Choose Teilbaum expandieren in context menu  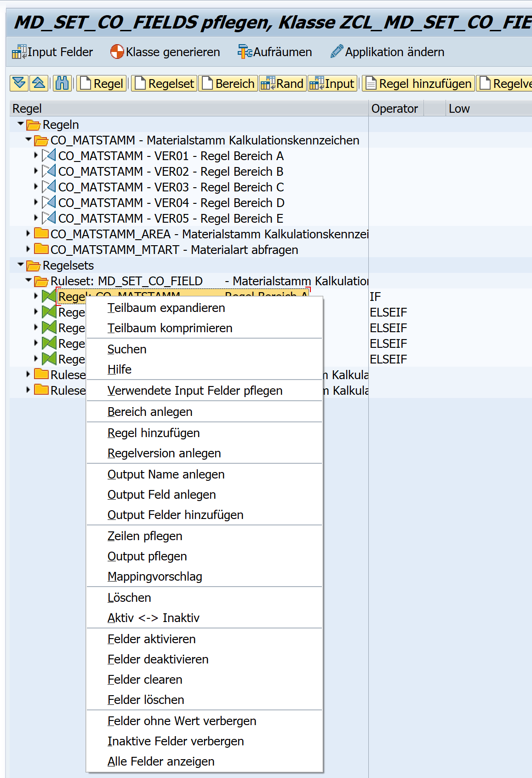[166, 308]
